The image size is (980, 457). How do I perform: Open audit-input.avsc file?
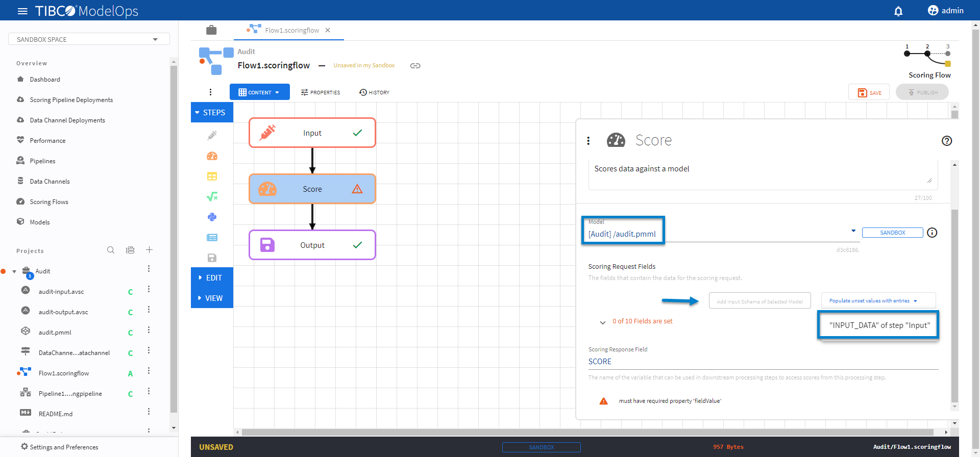click(x=61, y=292)
